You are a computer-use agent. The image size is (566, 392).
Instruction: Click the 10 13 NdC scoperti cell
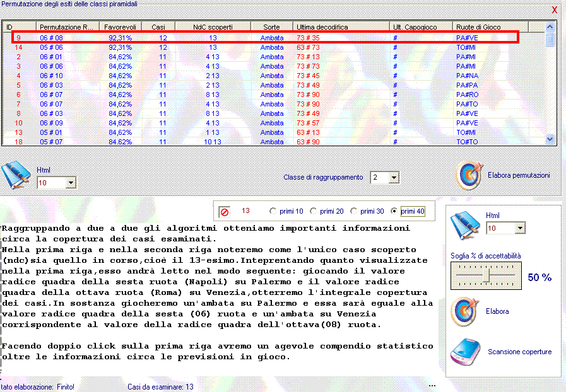tap(212, 142)
